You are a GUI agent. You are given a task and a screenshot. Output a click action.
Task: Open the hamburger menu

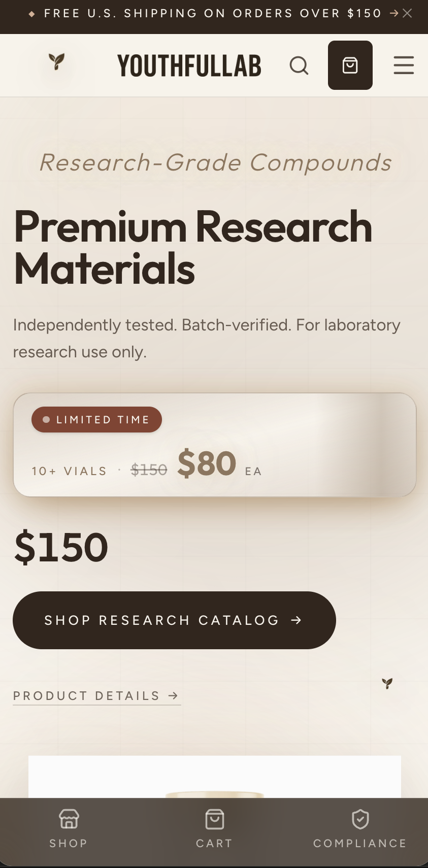pos(404,65)
